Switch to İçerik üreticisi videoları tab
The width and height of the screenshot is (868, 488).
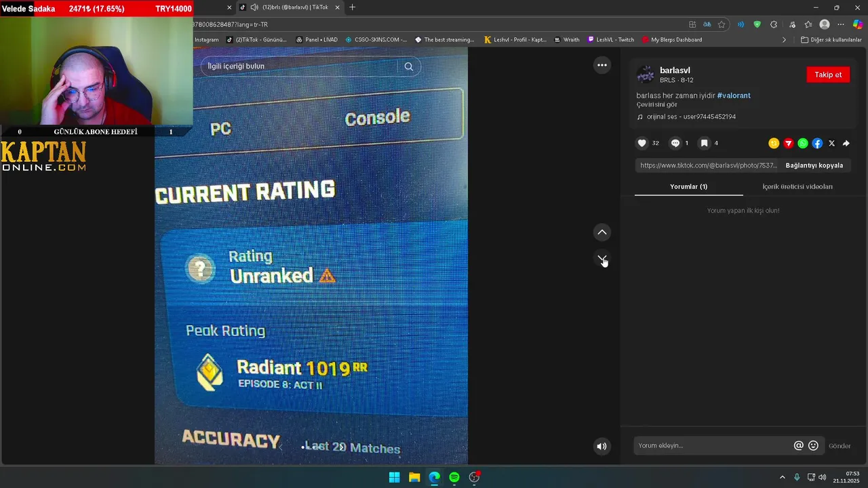[797, 186]
